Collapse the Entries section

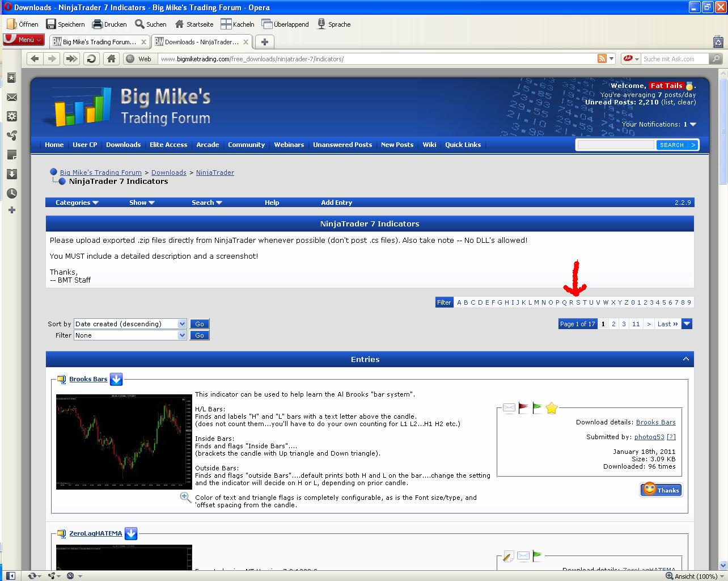click(x=686, y=359)
